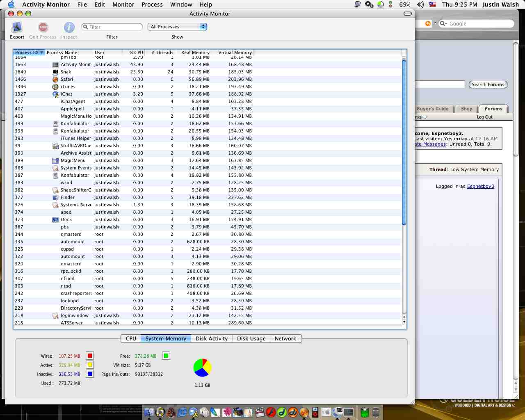Viewport: 525px width, 420px height.
Task: Open the Justin Walsh user menu
Action: pyautogui.click(x=500, y=5)
